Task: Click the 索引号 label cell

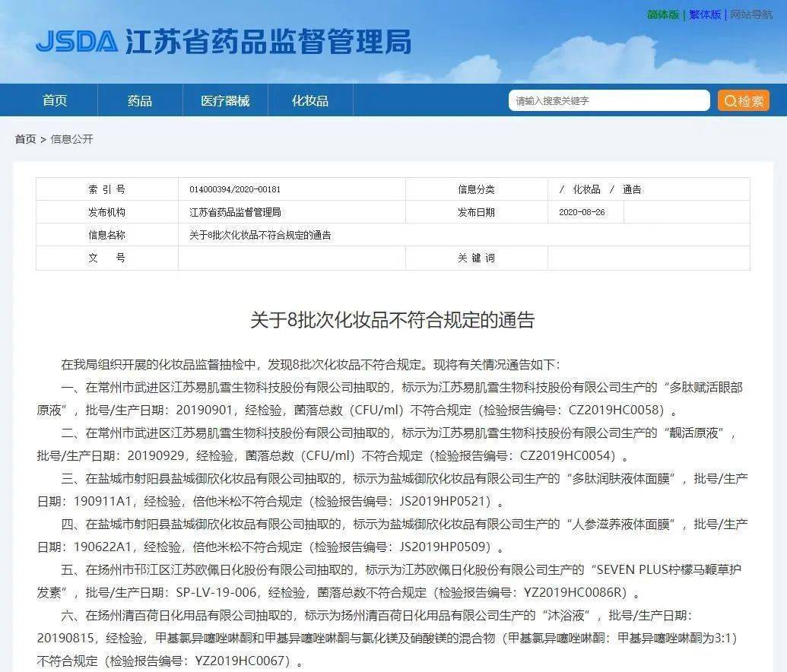Action: tap(107, 189)
